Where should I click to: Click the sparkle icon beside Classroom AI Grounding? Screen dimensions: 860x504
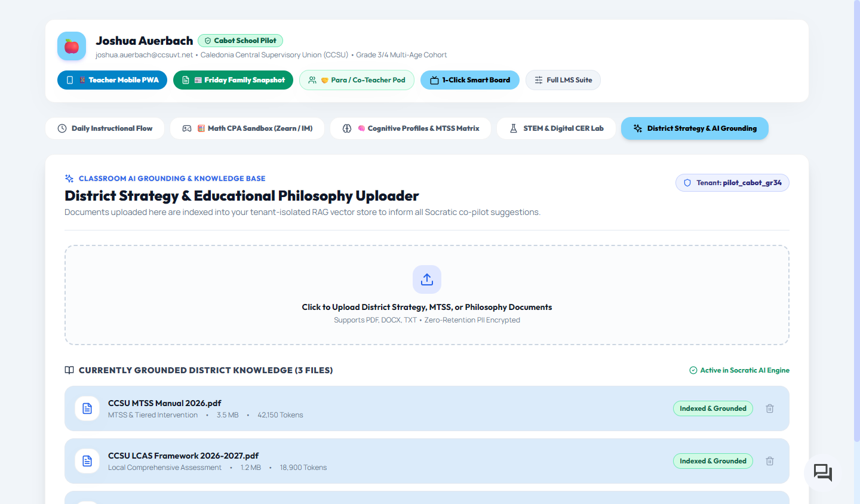pos(69,179)
